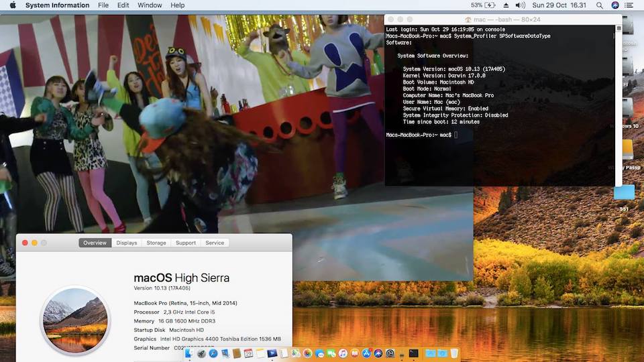644x362 pixels.
Task: Open the Apple menu
Action: (12, 5)
